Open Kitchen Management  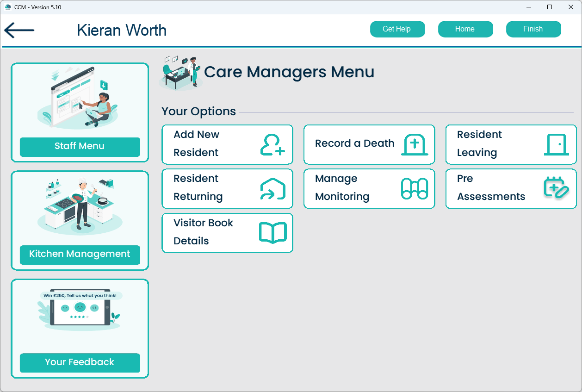point(80,255)
